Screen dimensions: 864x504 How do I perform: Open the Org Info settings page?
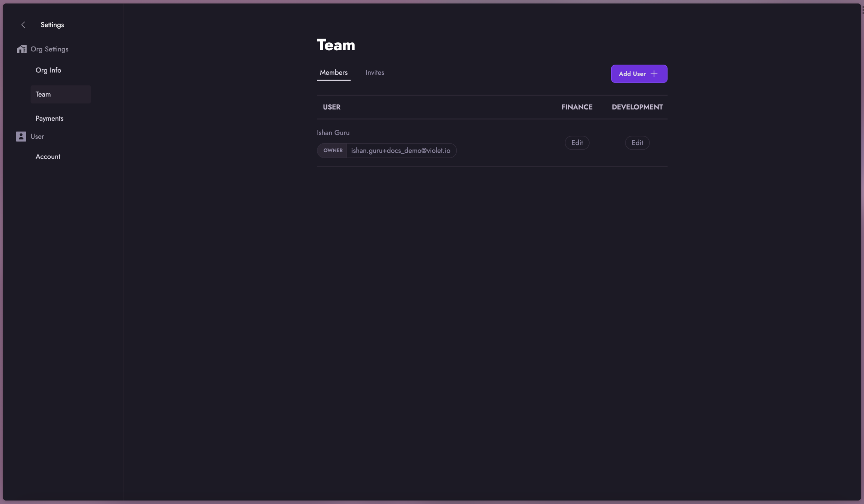click(48, 70)
